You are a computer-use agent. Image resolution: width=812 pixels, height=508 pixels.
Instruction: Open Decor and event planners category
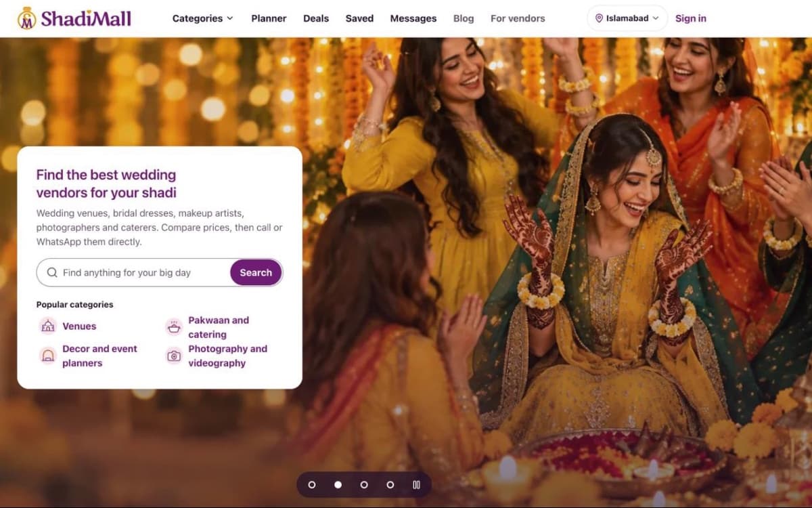(x=99, y=356)
